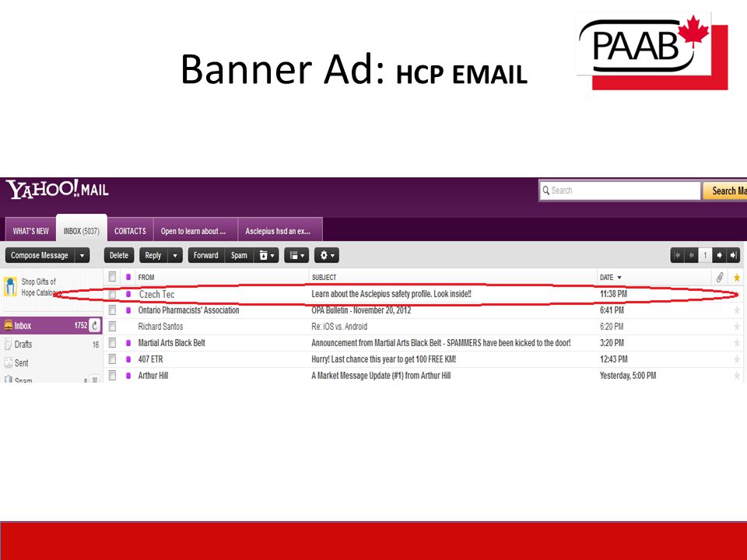Switch to INBOX (5037) tab
Viewport: 747px width, 560px height.
(x=82, y=230)
